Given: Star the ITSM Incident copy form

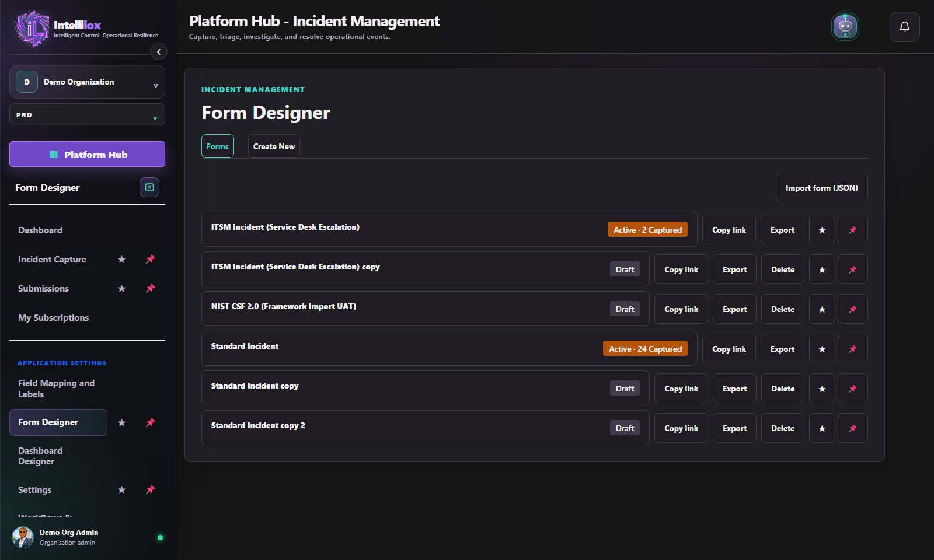Looking at the screenshot, I should (822, 269).
